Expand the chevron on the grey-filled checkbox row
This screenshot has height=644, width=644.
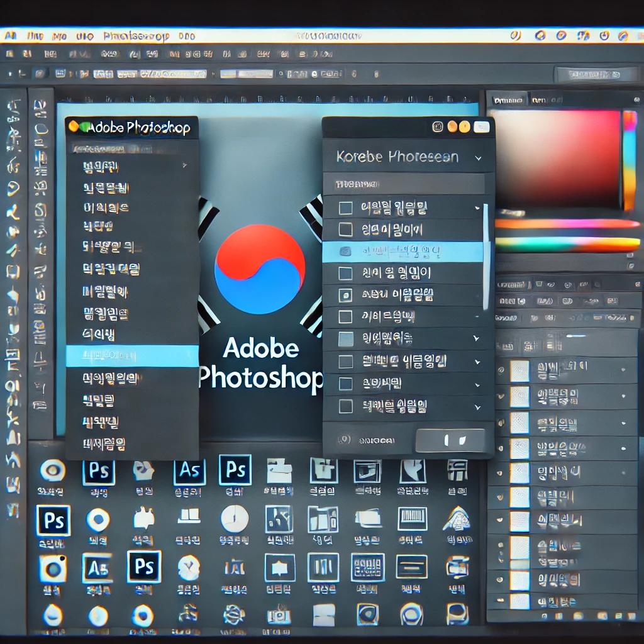(477, 338)
